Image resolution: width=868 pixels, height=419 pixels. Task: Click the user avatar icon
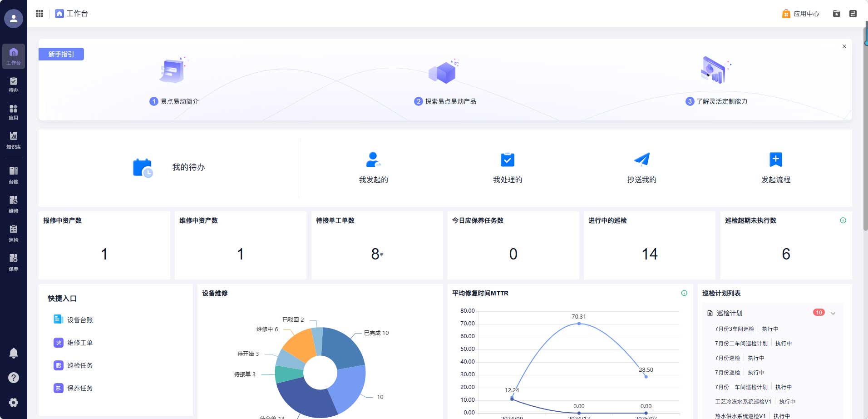tap(14, 19)
